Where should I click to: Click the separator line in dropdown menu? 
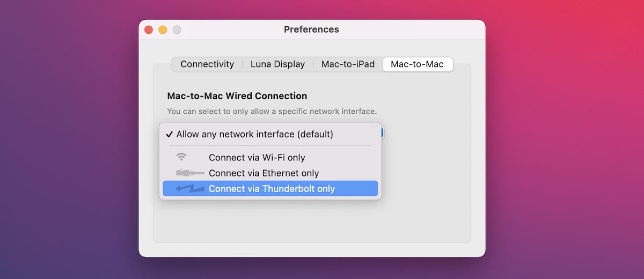(270, 145)
